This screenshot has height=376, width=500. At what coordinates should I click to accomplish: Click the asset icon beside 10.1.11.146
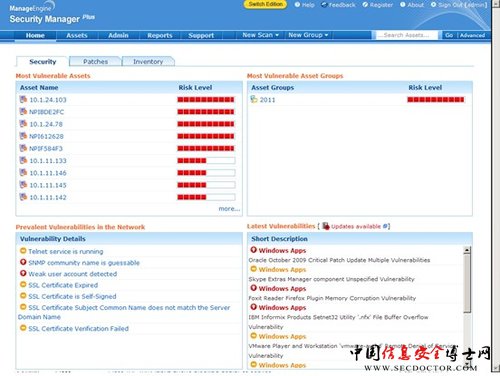pyautogui.click(x=23, y=173)
